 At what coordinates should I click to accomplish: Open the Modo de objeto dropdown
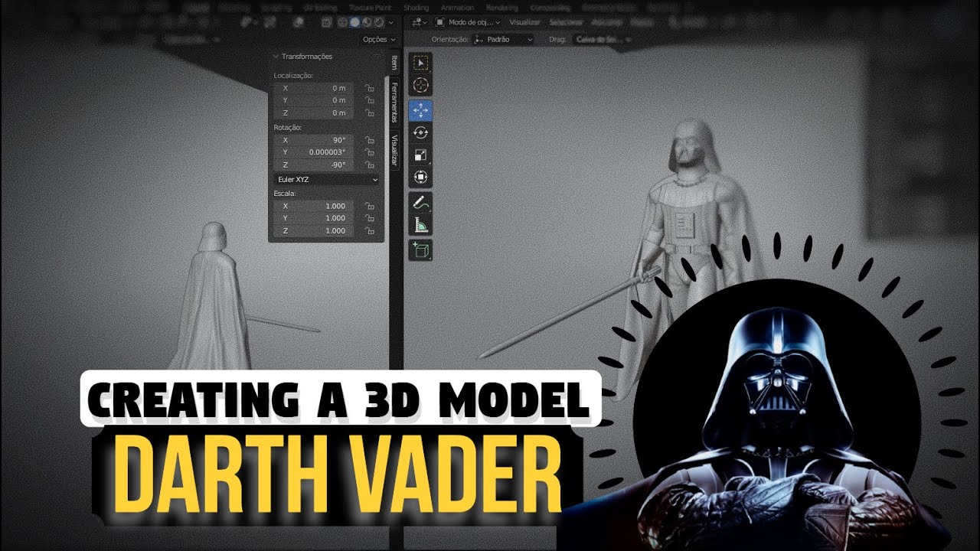pos(468,22)
